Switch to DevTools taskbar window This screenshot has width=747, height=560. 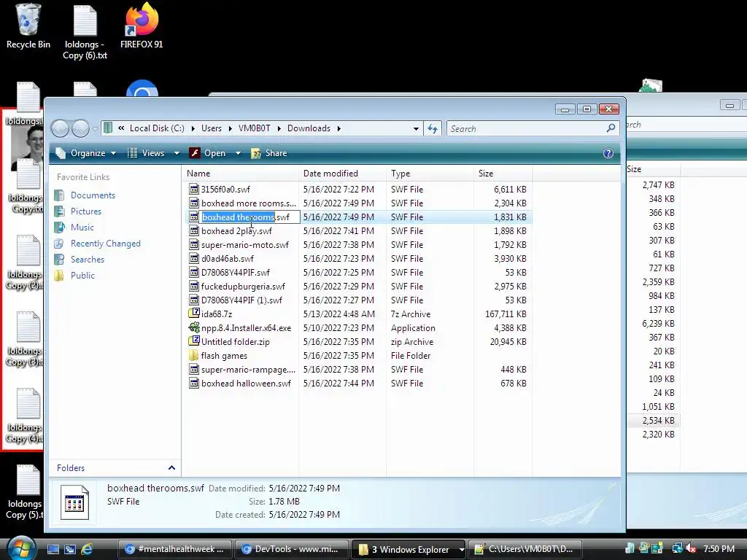(x=292, y=549)
